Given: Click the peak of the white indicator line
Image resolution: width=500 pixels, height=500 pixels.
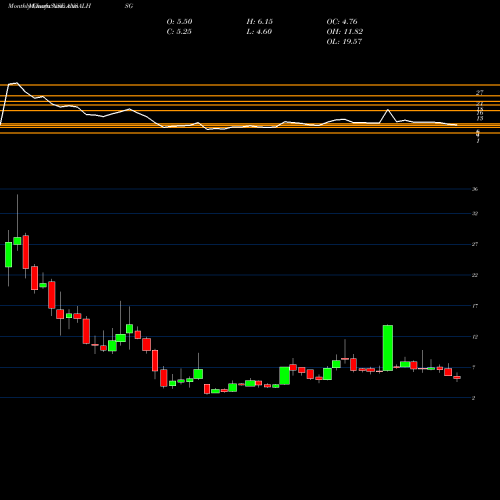Looking at the screenshot, I should coord(17,83).
